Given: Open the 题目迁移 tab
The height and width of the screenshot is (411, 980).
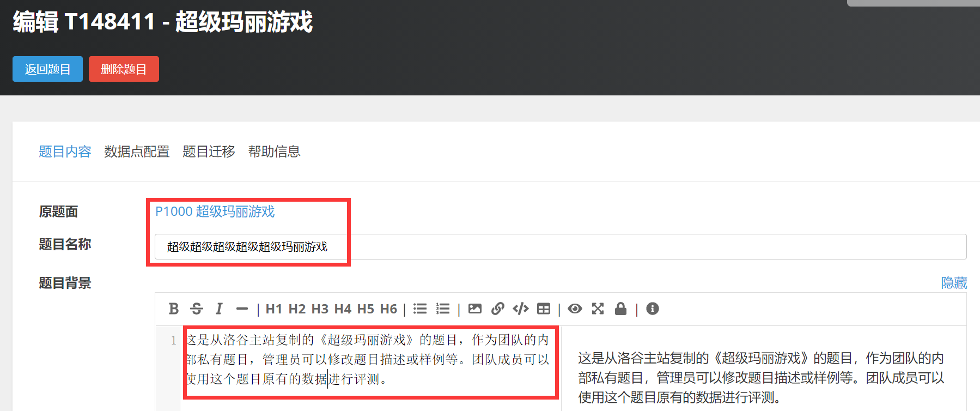Looking at the screenshot, I should point(209,152).
